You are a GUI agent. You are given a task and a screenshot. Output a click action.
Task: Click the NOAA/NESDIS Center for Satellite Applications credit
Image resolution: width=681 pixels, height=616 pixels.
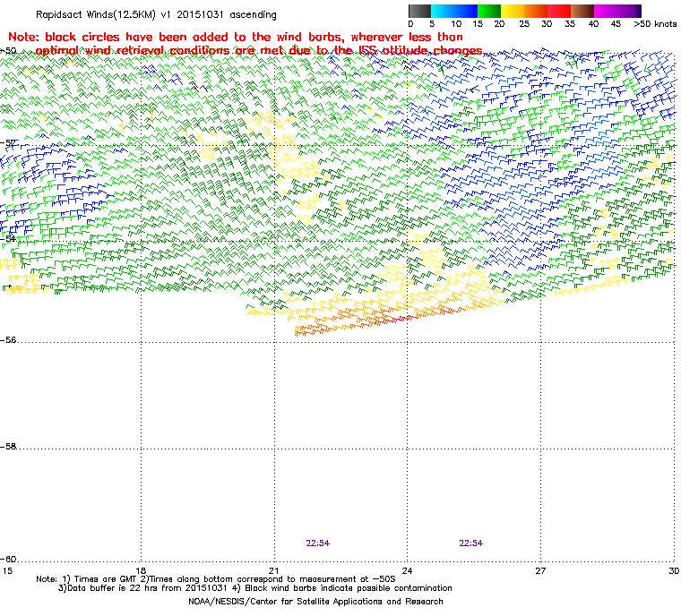(x=315, y=602)
